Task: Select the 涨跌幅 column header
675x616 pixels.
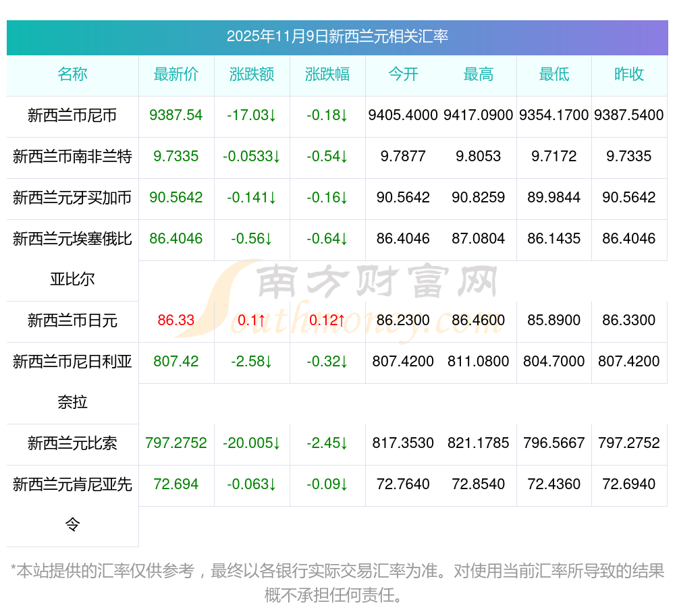Action: 327,74
